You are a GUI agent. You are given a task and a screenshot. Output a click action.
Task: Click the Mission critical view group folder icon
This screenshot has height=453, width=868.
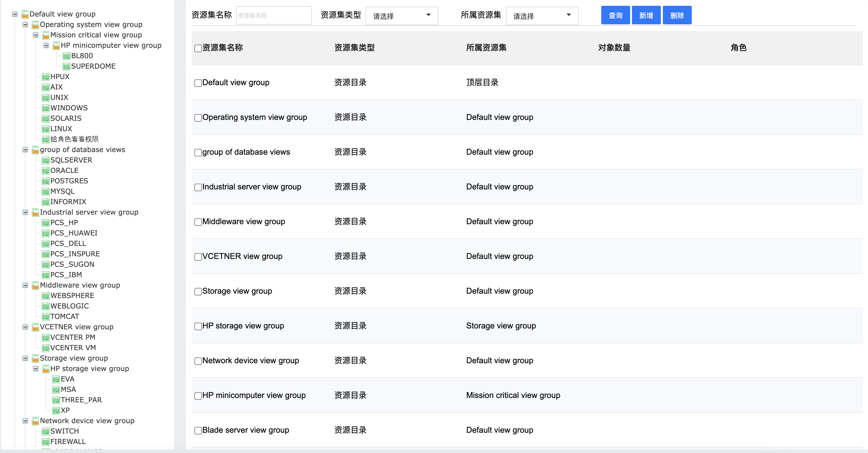tap(46, 35)
